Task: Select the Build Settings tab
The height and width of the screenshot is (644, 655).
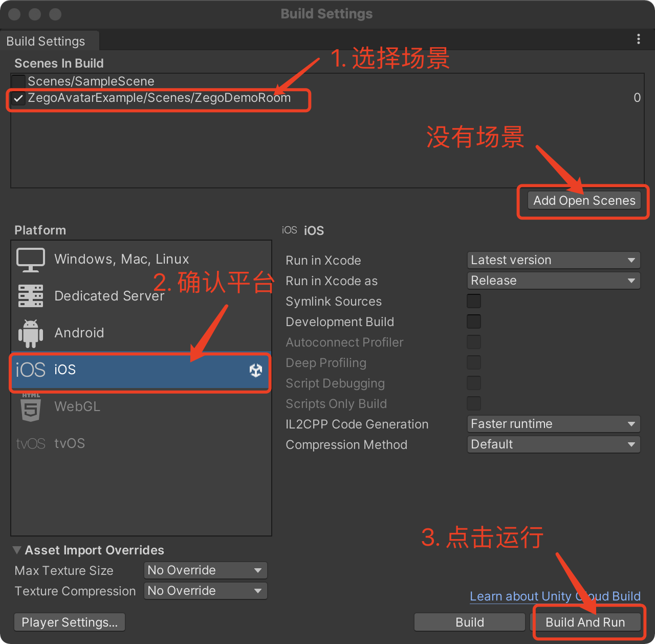Action: point(46,41)
